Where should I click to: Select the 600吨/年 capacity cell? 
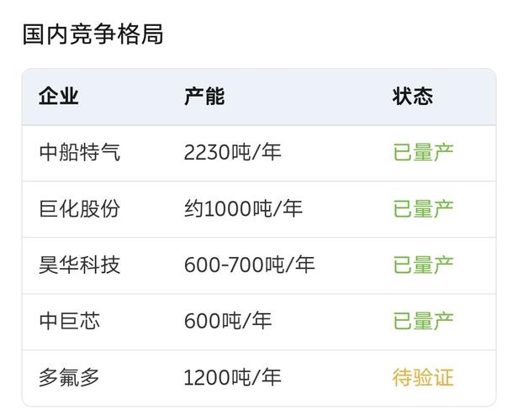click(x=228, y=321)
